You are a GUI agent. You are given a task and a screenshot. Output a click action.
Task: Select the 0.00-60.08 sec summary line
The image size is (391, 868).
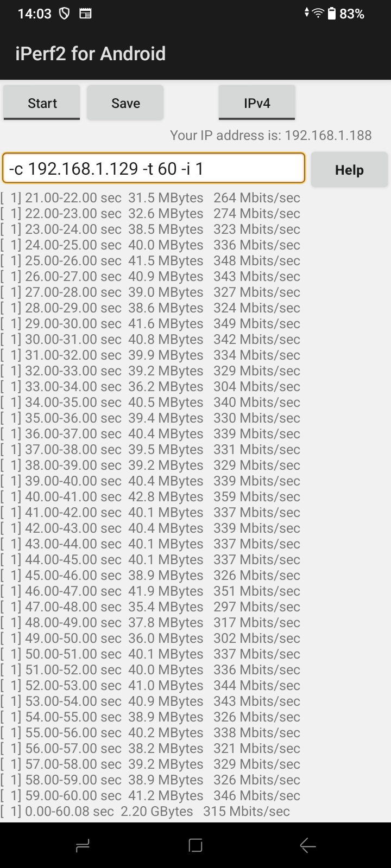(x=145, y=812)
